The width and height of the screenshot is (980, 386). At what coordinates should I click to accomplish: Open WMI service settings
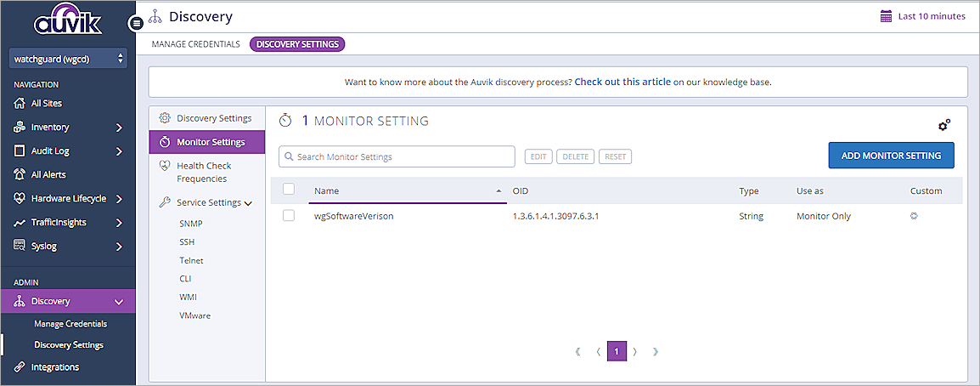tap(188, 298)
